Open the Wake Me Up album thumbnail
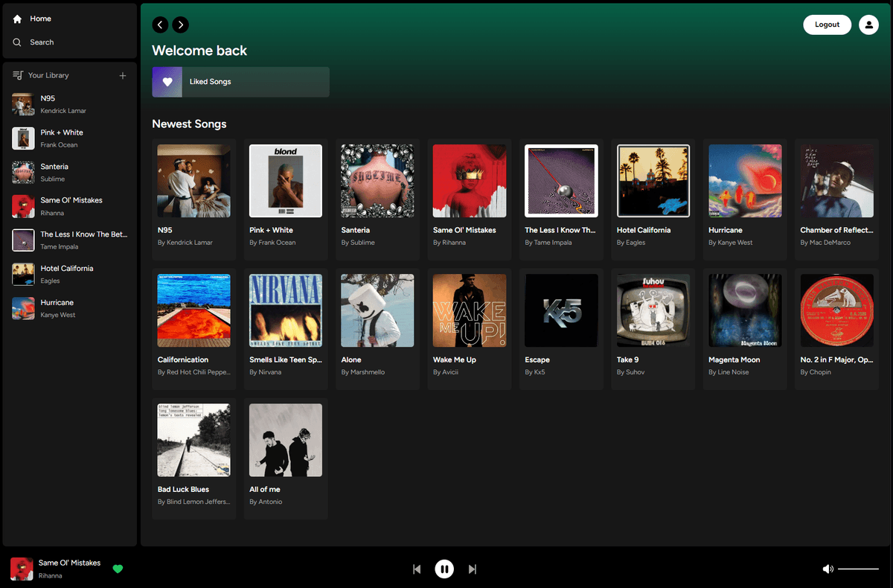 [x=469, y=310]
